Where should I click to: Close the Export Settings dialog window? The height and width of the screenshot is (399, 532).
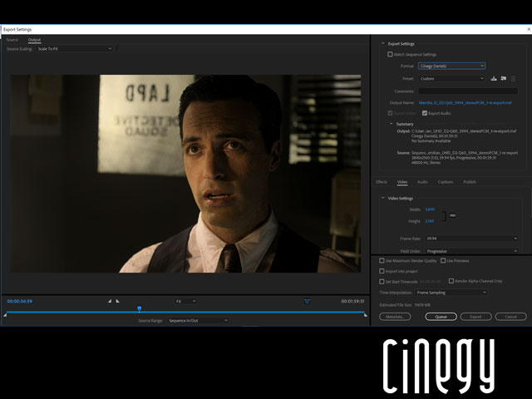(x=529, y=30)
